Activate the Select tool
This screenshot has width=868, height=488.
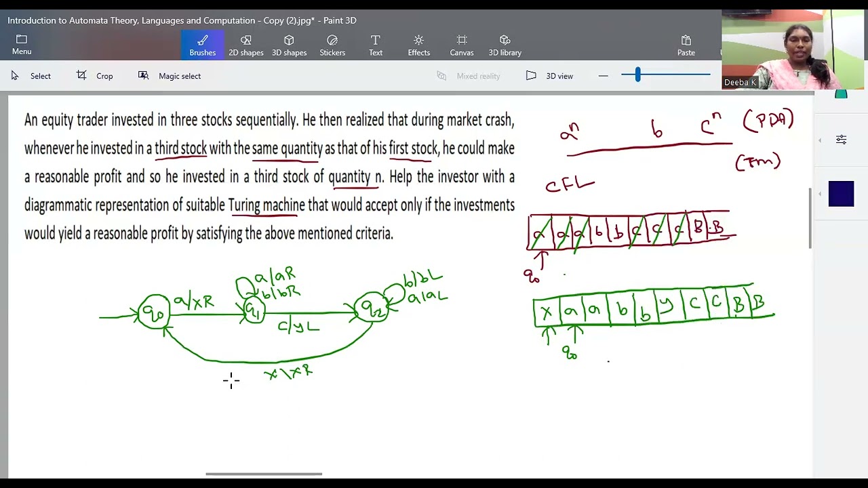click(x=31, y=76)
